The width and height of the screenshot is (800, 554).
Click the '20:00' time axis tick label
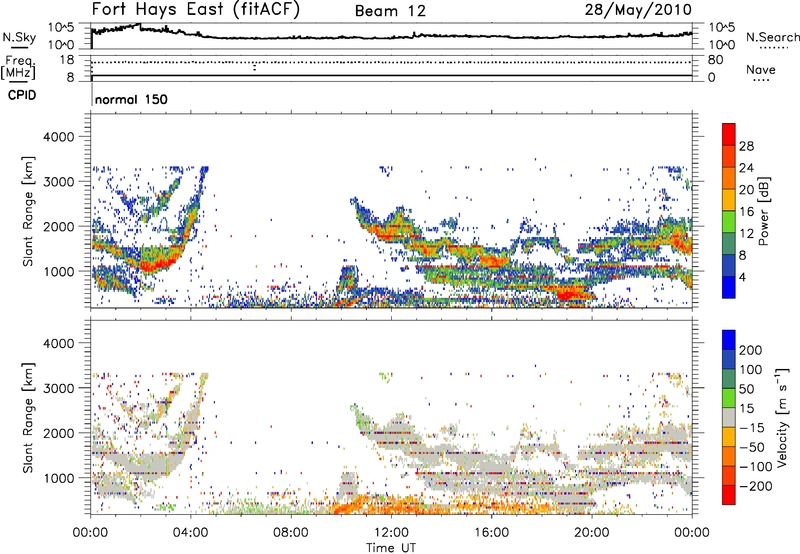(592, 533)
